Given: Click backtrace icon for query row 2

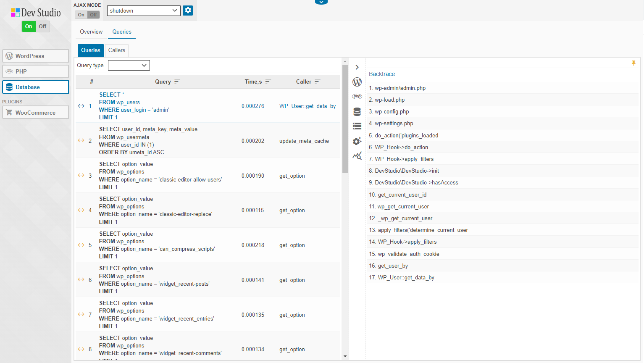Looking at the screenshot, I should point(81,140).
